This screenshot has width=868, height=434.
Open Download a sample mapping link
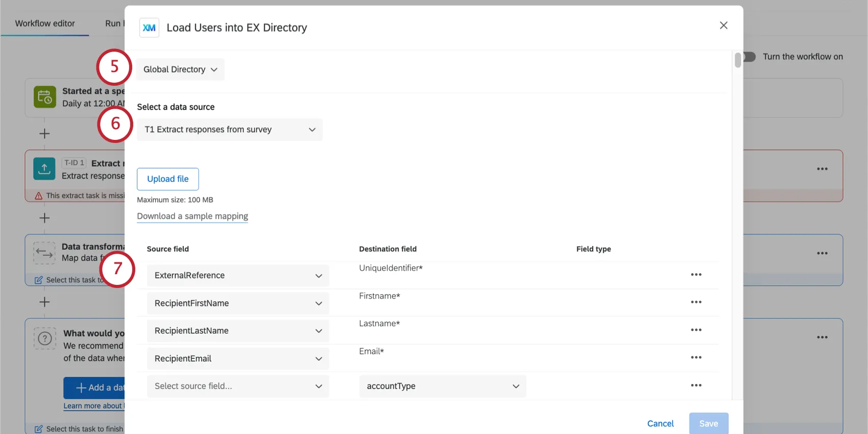click(x=192, y=216)
